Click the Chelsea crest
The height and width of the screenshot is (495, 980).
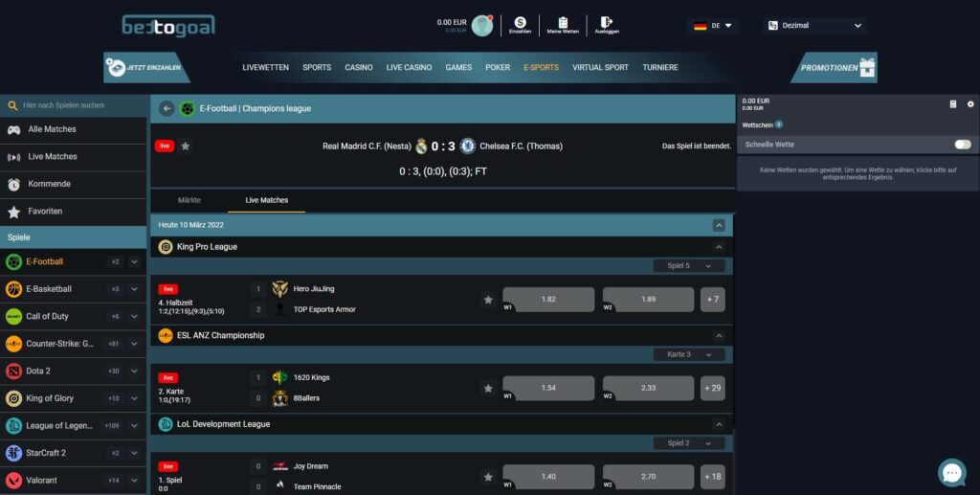click(x=467, y=146)
